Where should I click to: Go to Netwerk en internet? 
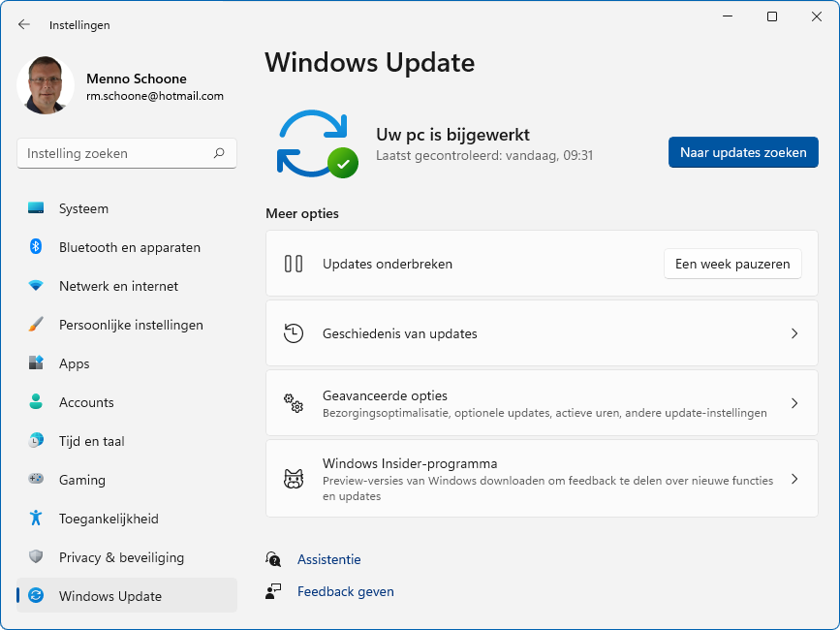click(126, 286)
